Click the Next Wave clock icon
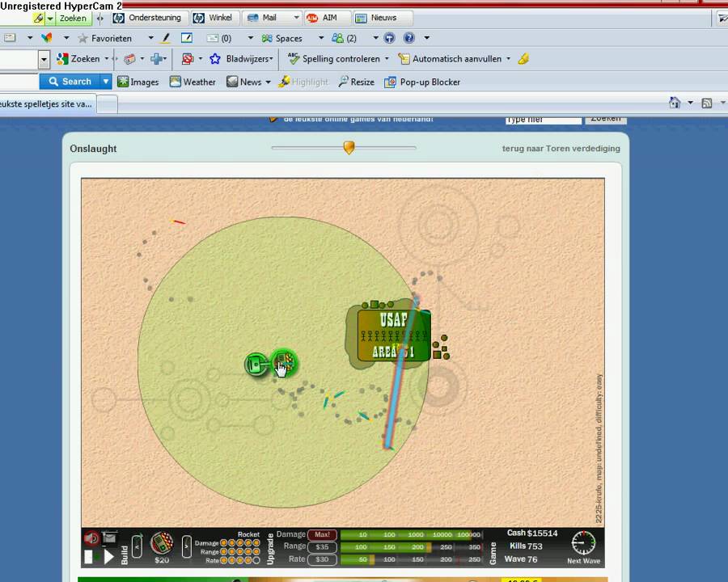 click(x=583, y=543)
